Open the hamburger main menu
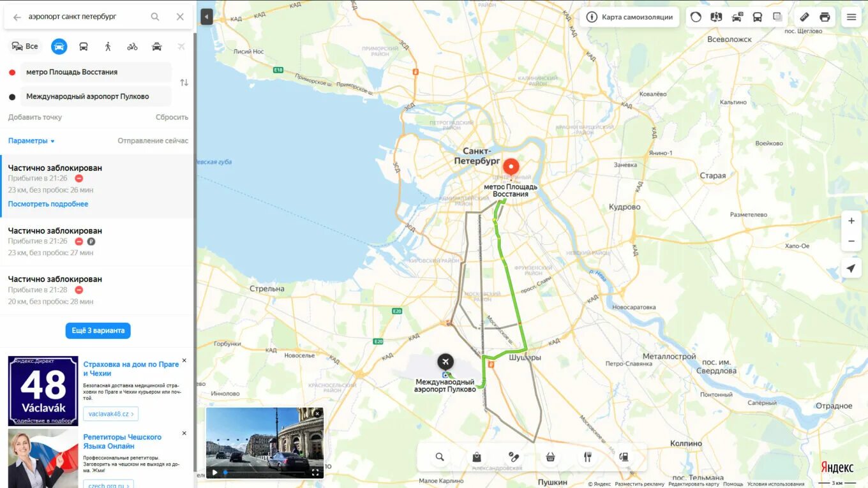Viewport: 868px width, 488px height. (851, 17)
